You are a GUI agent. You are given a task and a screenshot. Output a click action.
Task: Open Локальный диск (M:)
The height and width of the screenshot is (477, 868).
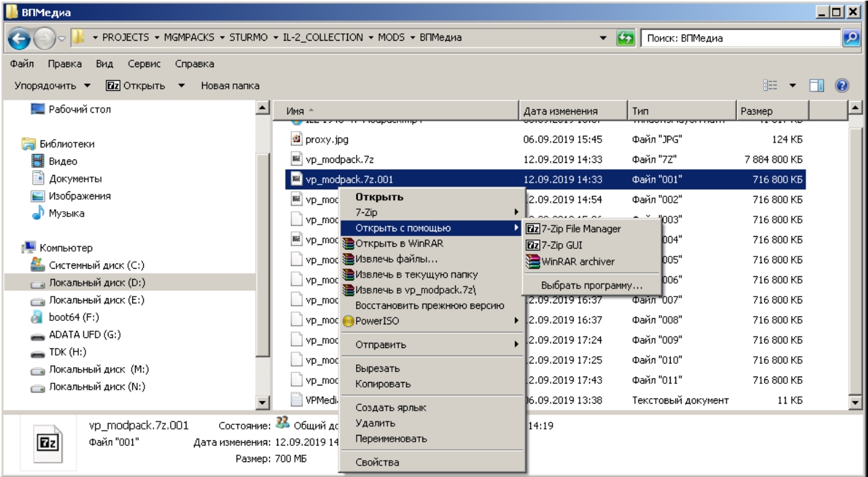click(91, 370)
